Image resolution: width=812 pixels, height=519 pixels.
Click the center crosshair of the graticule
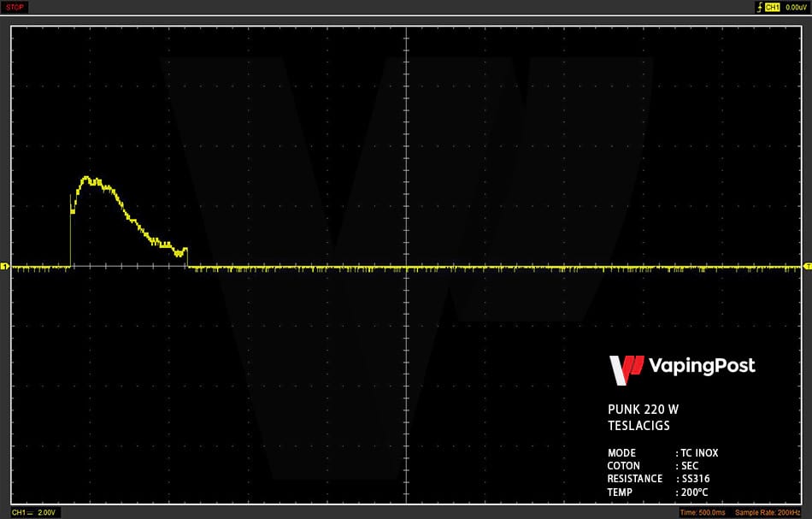[407, 266]
